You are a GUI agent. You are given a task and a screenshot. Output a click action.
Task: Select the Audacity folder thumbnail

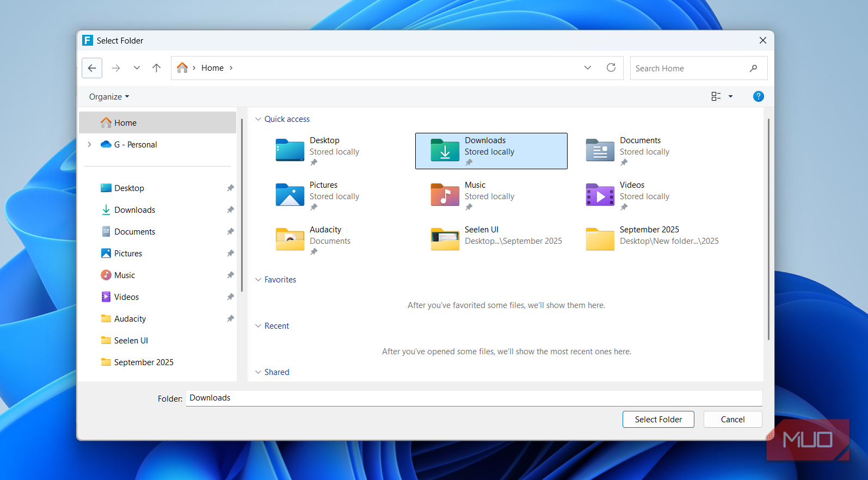[x=290, y=239]
